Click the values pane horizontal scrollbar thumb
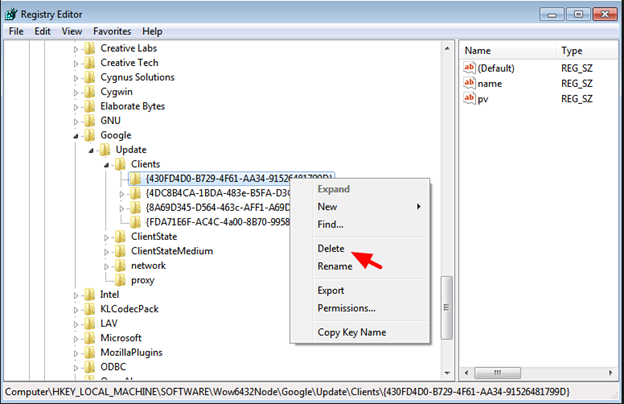Viewport: 624px width, 404px height. point(497,373)
